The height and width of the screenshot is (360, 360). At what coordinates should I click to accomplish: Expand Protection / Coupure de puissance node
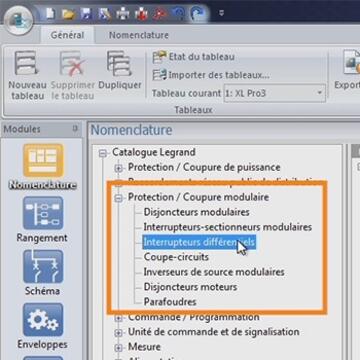[119, 168]
